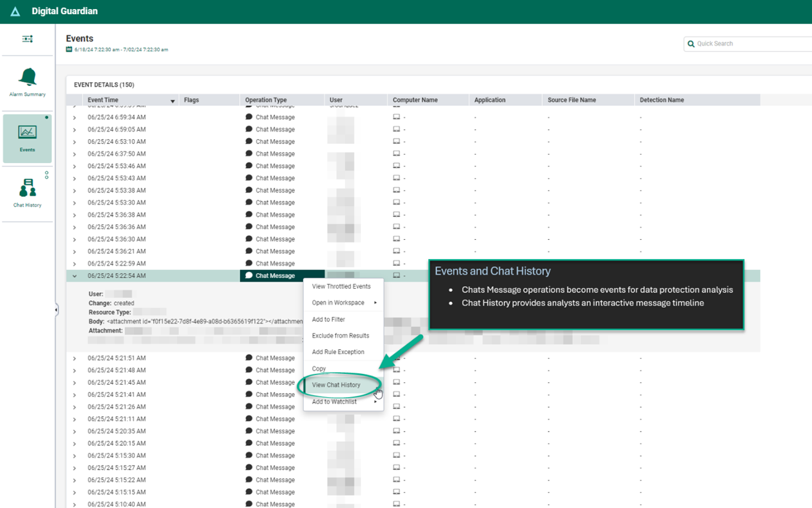Open the Open in Workspace submenu

tap(343, 303)
